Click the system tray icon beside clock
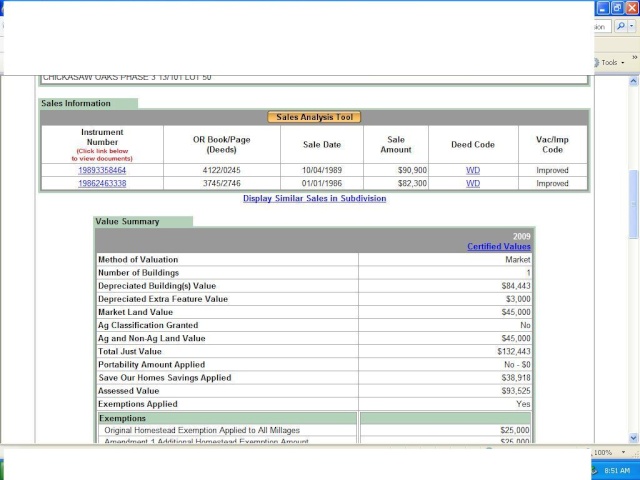 pos(595,471)
